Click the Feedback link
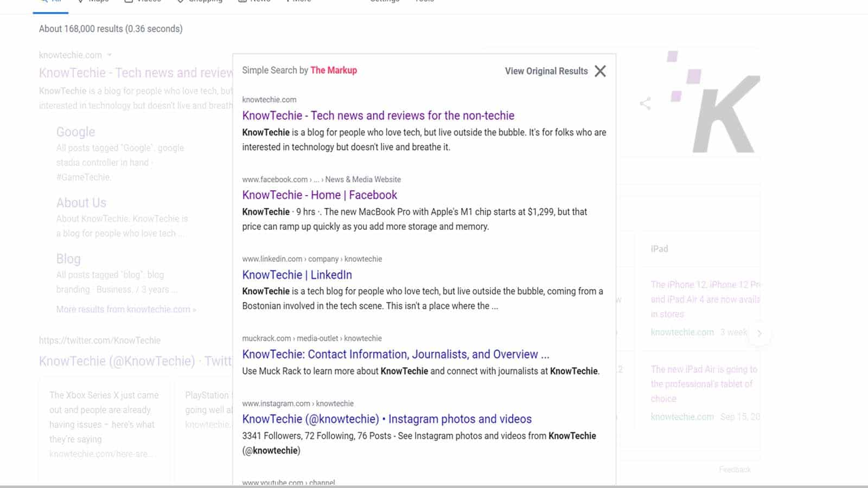The width and height of the screenshot is (868, 488). point(735,470)
